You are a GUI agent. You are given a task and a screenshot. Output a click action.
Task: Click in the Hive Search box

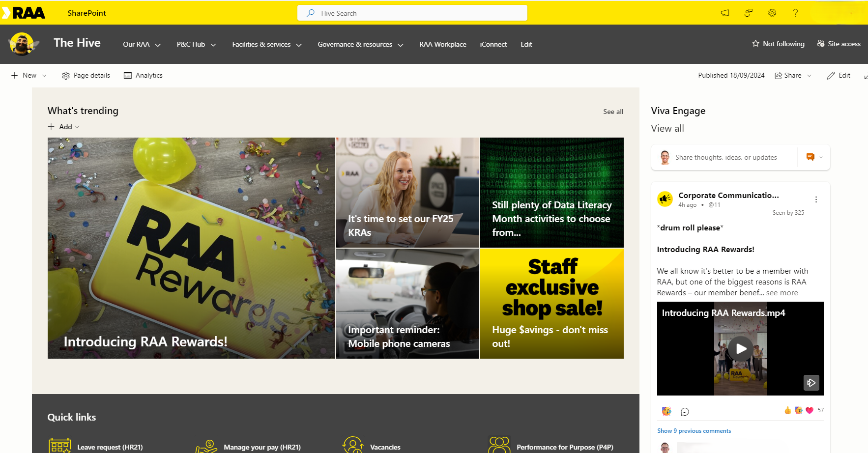412,13
